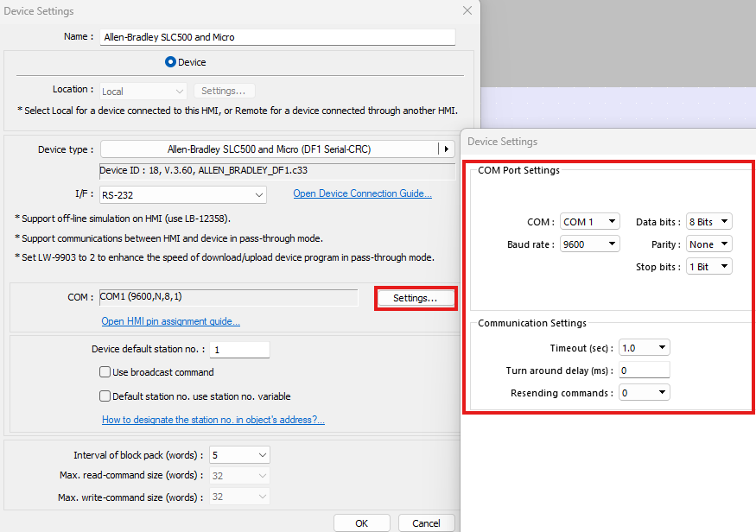Toggle Default station no. use variable checkbox

pos(105,396)
